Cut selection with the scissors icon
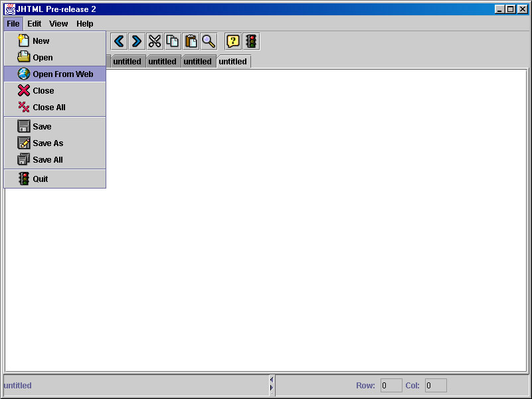532x399 pixels. [x=155, y=42]
